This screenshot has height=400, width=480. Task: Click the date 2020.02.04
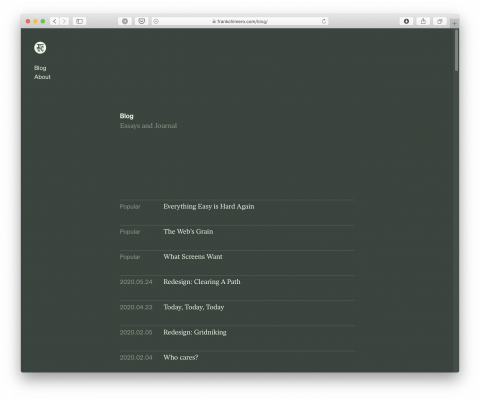(x=136, y=358)
